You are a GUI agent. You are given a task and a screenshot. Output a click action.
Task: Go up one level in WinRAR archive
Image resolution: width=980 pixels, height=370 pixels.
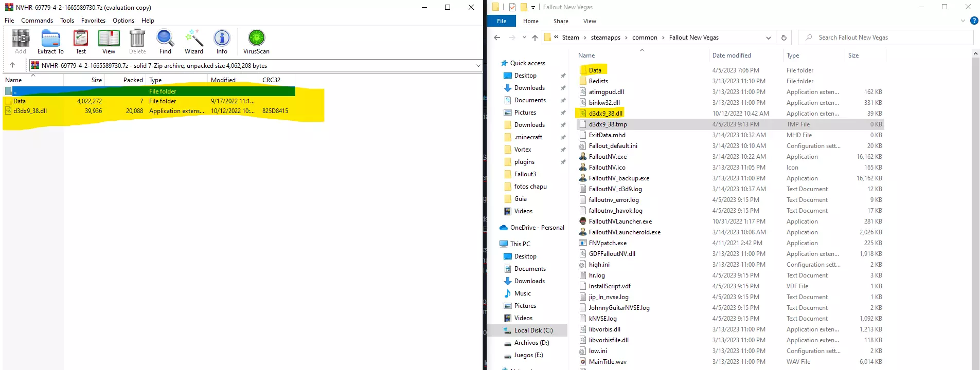pyautogui.click(x=12, y=65)
